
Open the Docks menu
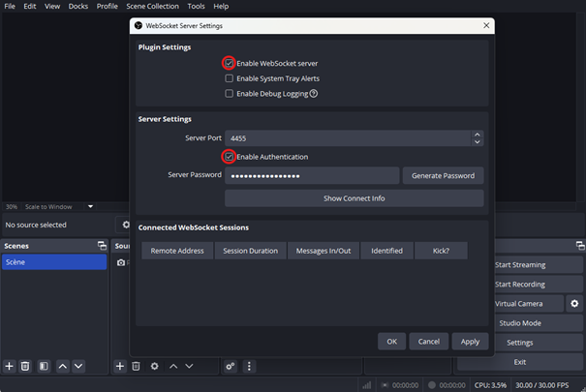click(78, 7)
